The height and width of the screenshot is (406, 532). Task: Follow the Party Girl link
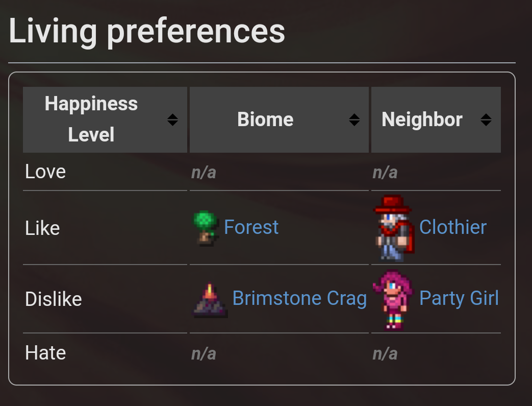(x=459, y=298)
